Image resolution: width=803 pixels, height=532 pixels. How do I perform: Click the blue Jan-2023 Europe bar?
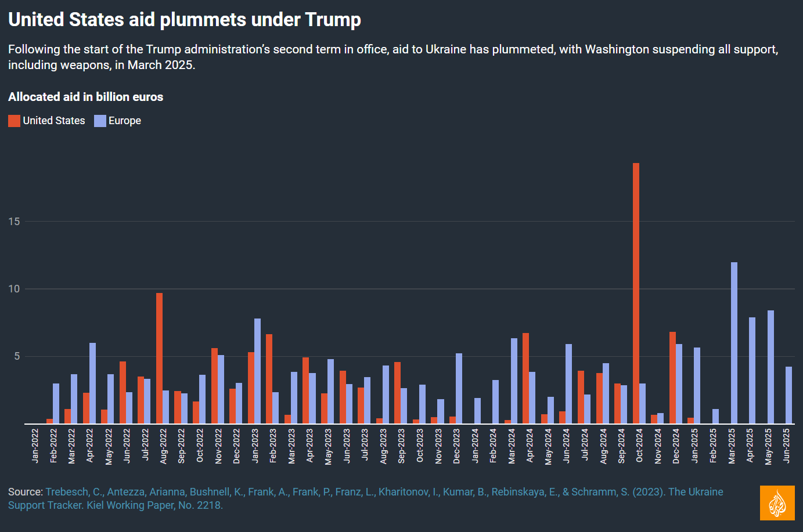pos(257,371)
